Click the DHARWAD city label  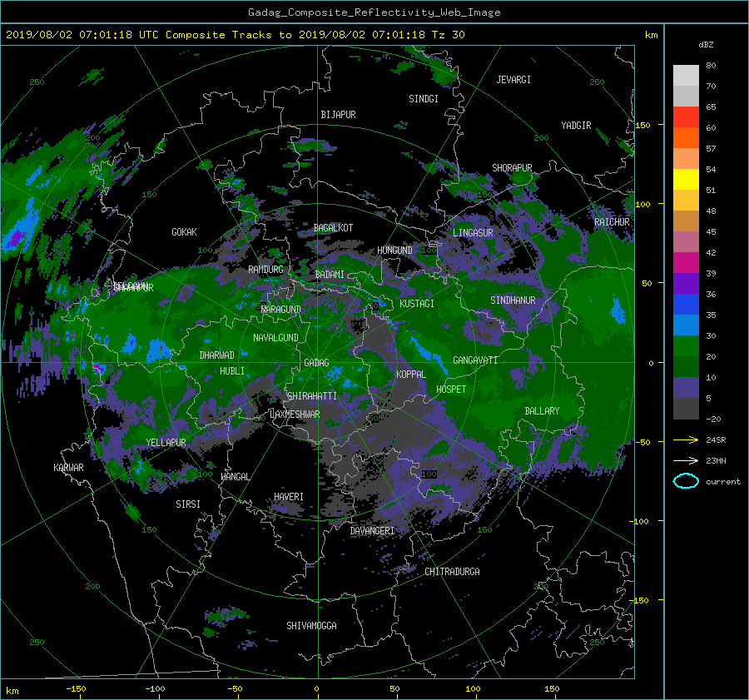[x=217, y=355]
